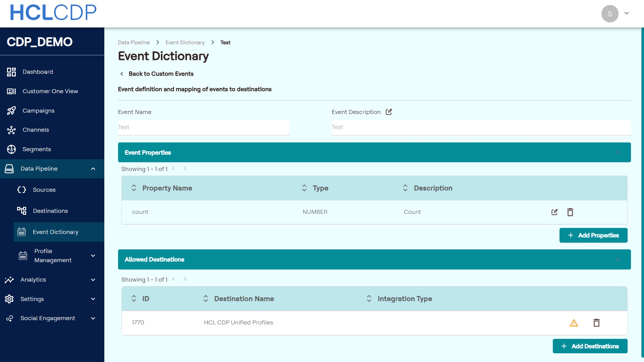Collapse the Data Pipeline menu
The height and width of the screenshot is (362, 644).
point(93,169)
